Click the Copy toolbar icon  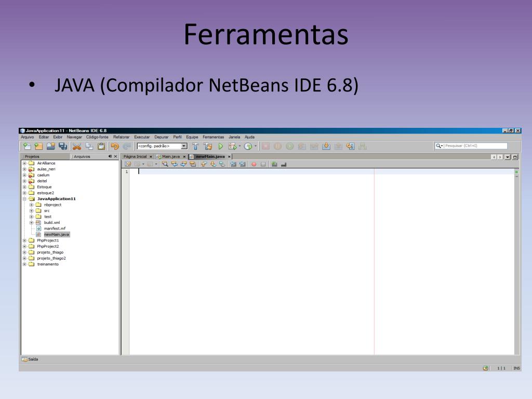pyautogui.click(x=89, y=146)
